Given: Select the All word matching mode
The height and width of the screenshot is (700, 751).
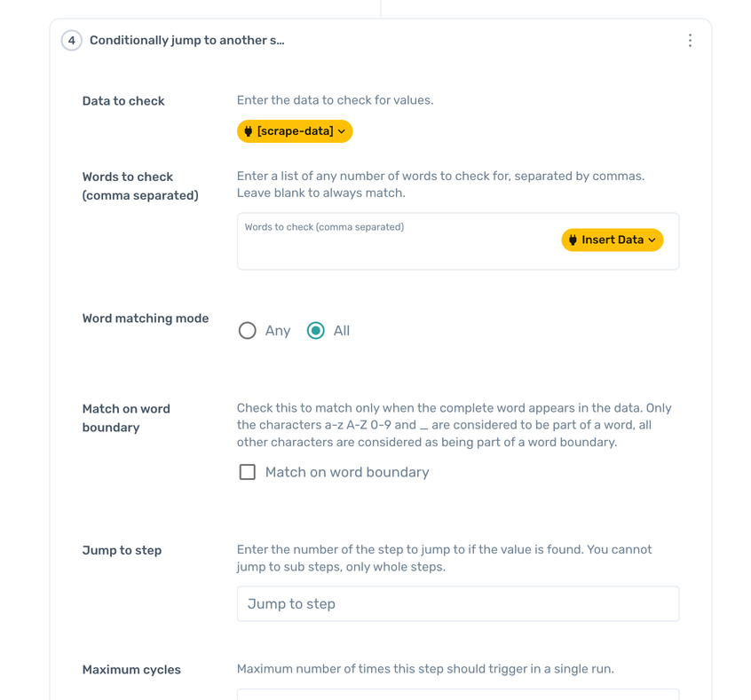Looking at the screenshot, I should pos(316,331).
